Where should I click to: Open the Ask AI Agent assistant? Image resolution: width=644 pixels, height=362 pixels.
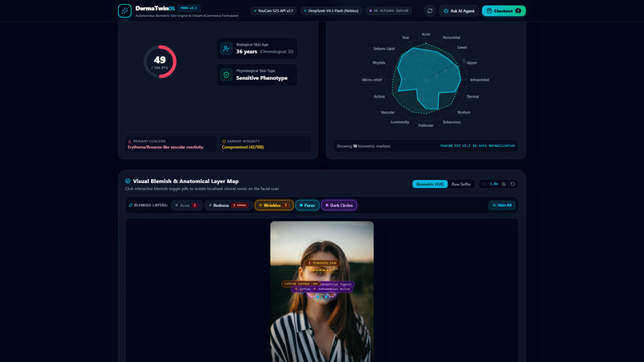[459, 10]
